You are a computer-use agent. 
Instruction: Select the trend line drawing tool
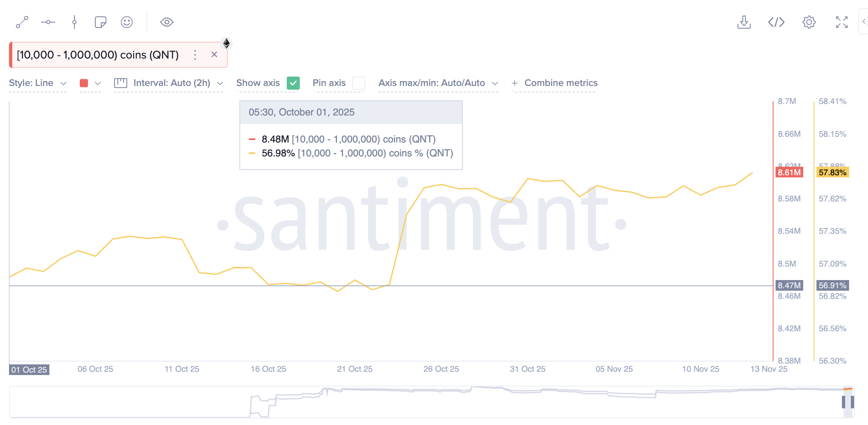point(22,23)
